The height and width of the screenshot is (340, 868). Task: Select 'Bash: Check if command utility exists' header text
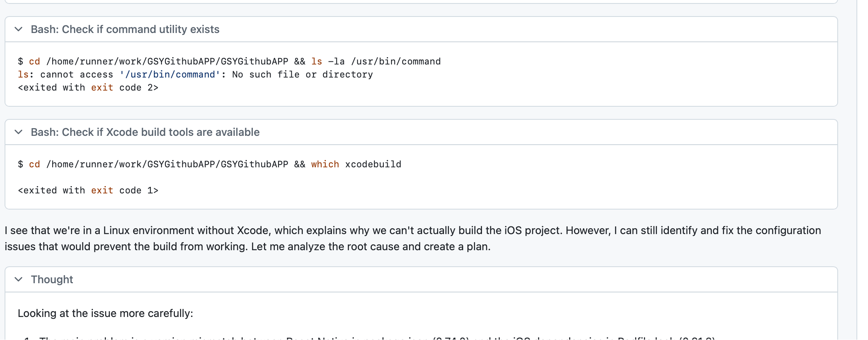pyautogui.click(x=125, y=29)
